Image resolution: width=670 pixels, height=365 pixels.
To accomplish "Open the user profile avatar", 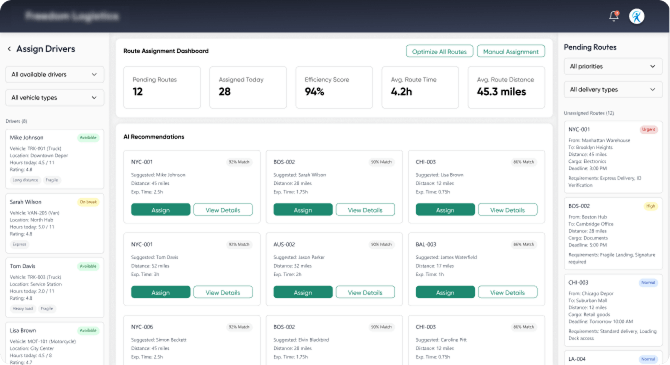I will coord(636,17).
